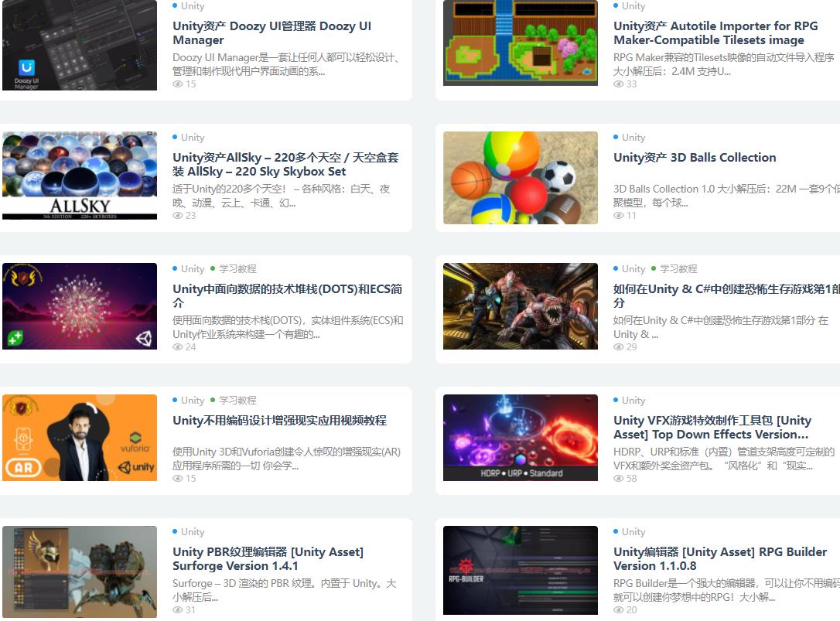Click the eye view icon with 15 on Doozy post
The width and height of the screenshot is (840, 621).
pyautogui.click(x=178, y=84)
